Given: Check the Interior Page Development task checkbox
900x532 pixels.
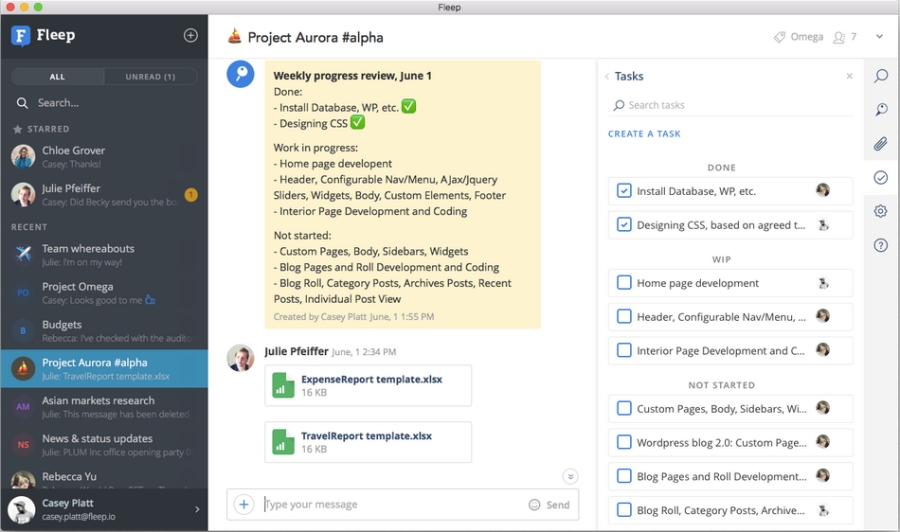Looking at the screenshot, I should (624, 351).
